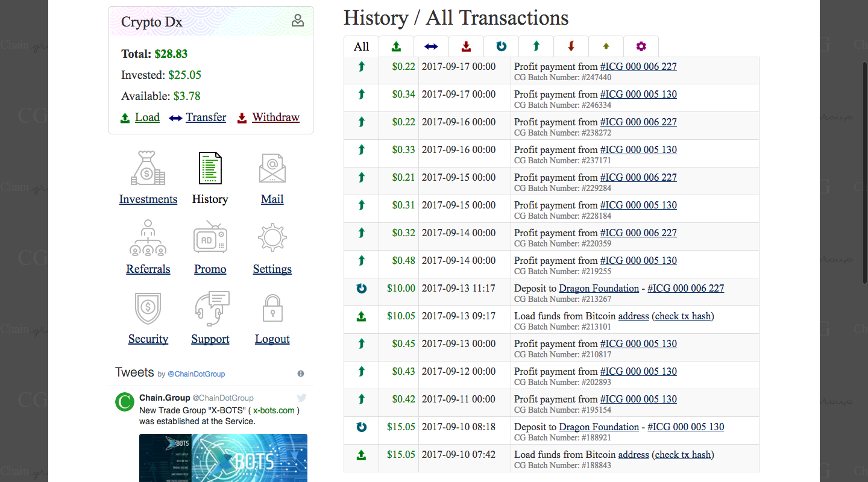The image size is (868, 482).
Task: Follow the Dragon Foundation link
Action: click(599, 288)
